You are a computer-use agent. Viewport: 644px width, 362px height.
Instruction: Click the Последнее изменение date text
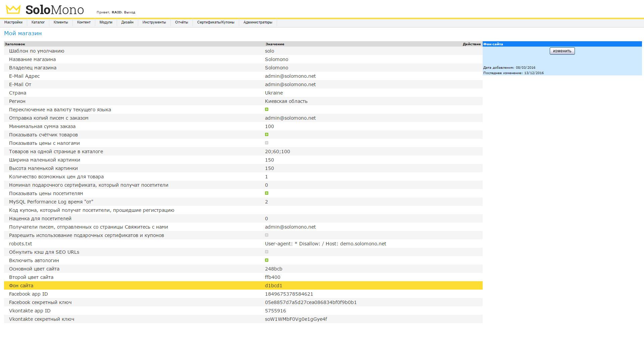tap(514, 73)
